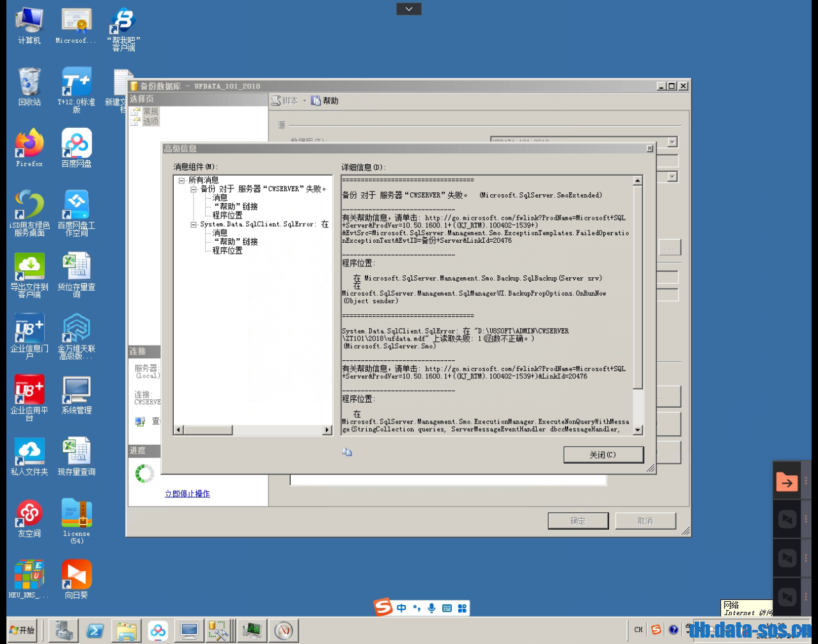Open the 数据库 dropdown list

[671, 142]
